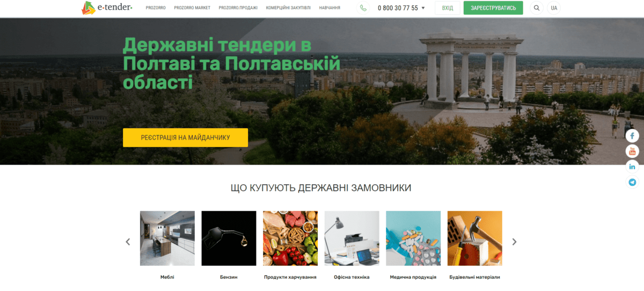Open the PROZORRO MARKET menu item

point(192,8)
